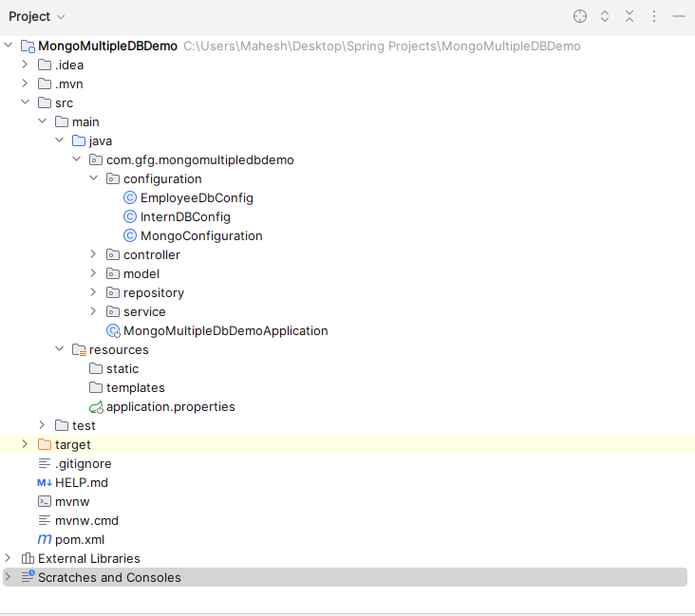Click the target folder name
The width and height of the screenshot is (695, 616).
click(x=73, y=444)
